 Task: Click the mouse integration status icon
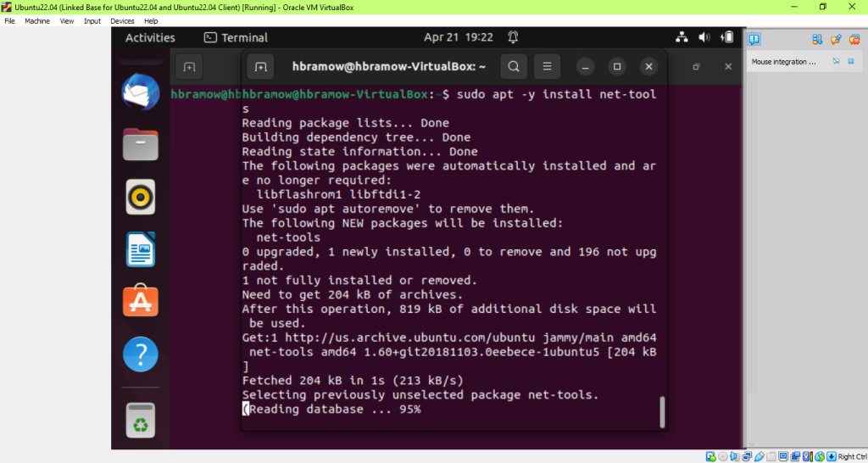(x=820, y=456)
